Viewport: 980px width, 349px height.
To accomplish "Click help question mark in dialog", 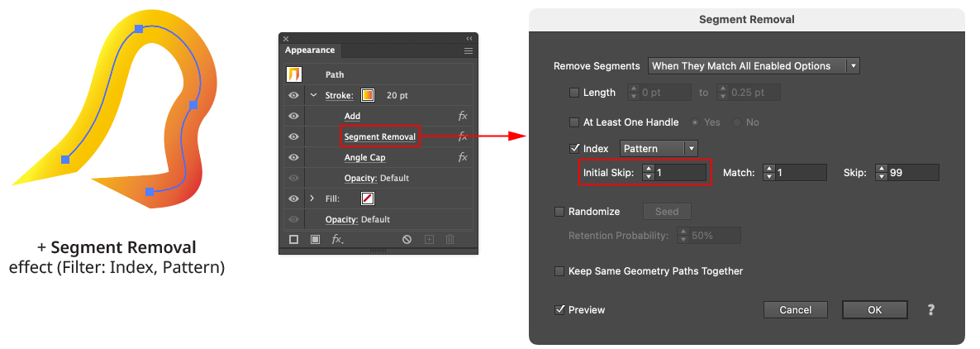I will pyautogui.click(x=931, y=310).
